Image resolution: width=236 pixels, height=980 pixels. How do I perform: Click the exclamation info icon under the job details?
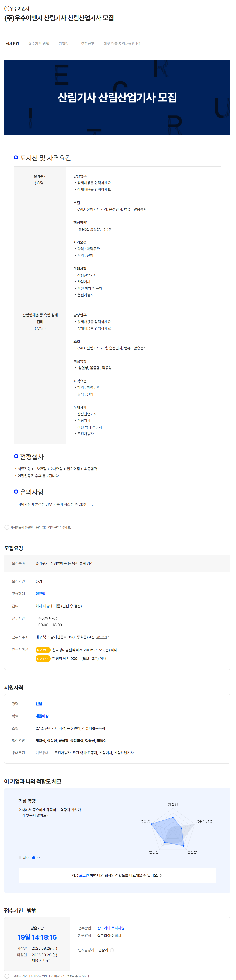pos(7,527)
